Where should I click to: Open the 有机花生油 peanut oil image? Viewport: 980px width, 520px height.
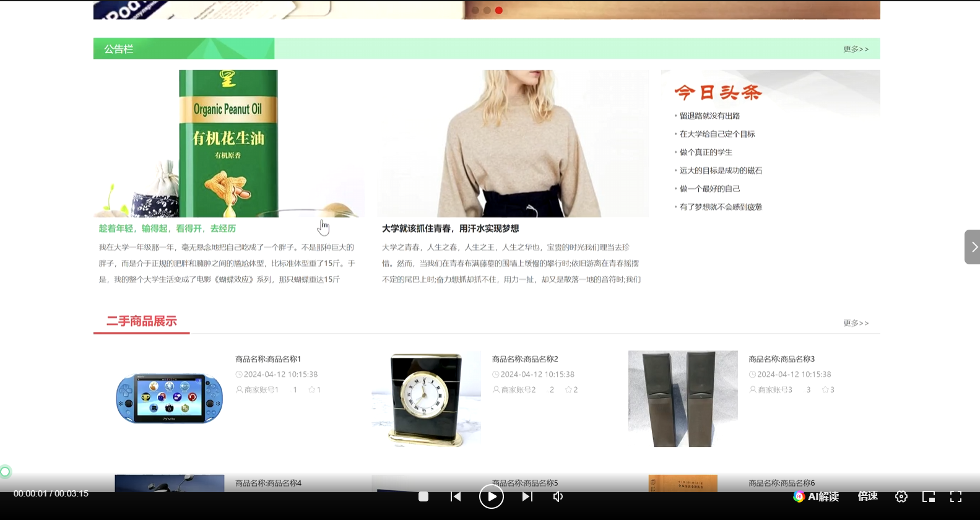tap(229, 144)
